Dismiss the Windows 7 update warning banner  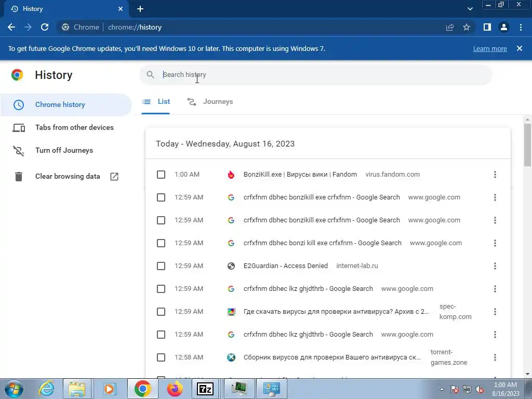click(x=520, y=48)
